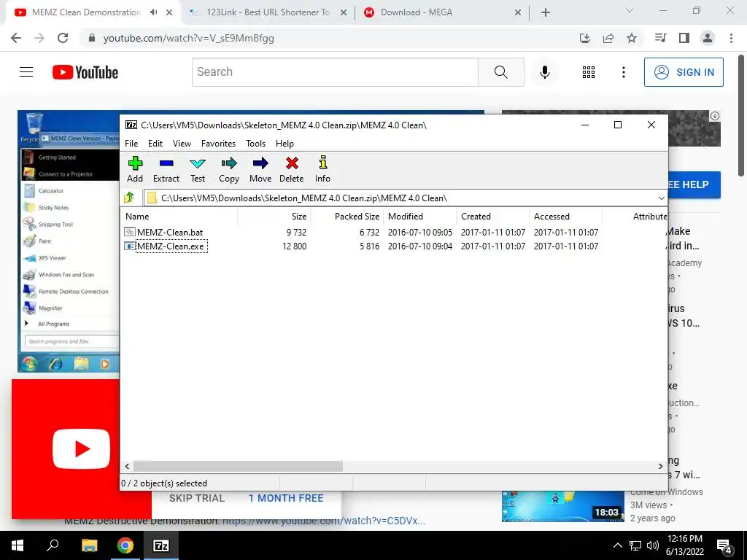The height and width of the screenshot is (560, 747).
Task: Click in the YouTube Search field
Action: (x=335, y=72)
